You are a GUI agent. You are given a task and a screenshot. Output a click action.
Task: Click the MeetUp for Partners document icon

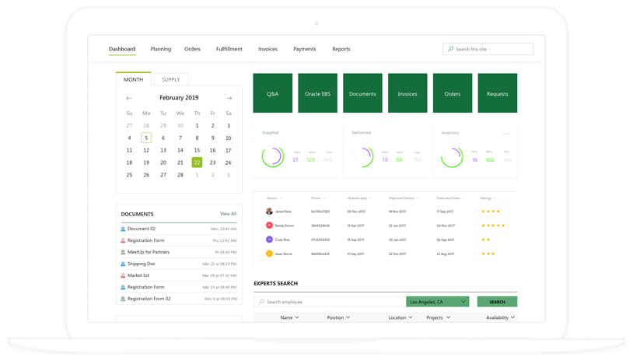pyautogui.click(x=123, y=252)
